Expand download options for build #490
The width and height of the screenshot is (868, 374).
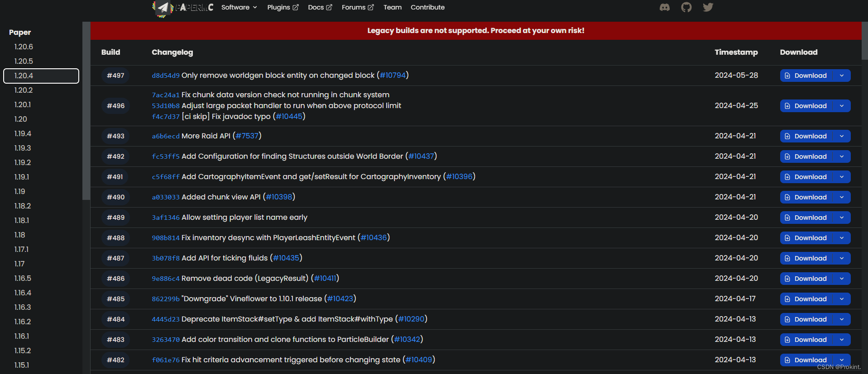(842, 197)
